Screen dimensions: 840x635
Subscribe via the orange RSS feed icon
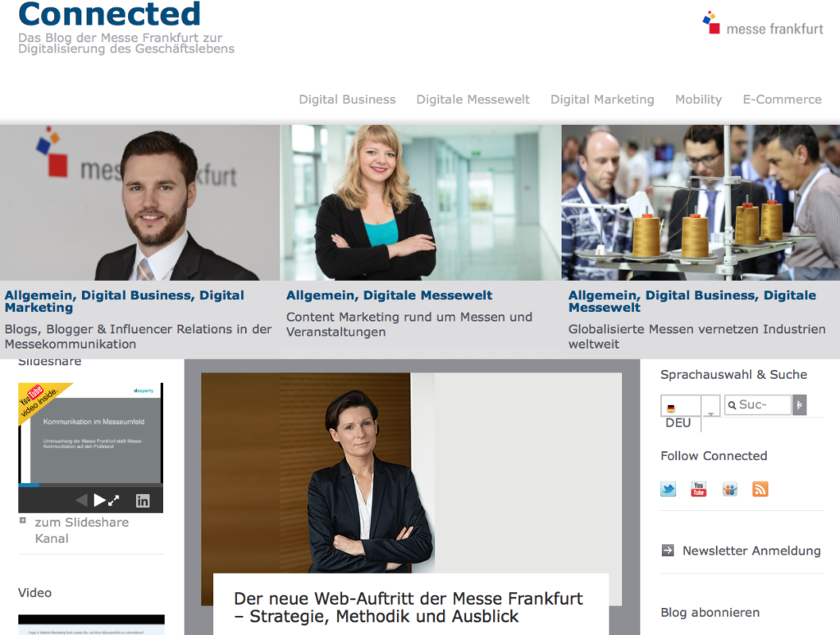pyautogui.click(x=760, y=489)
